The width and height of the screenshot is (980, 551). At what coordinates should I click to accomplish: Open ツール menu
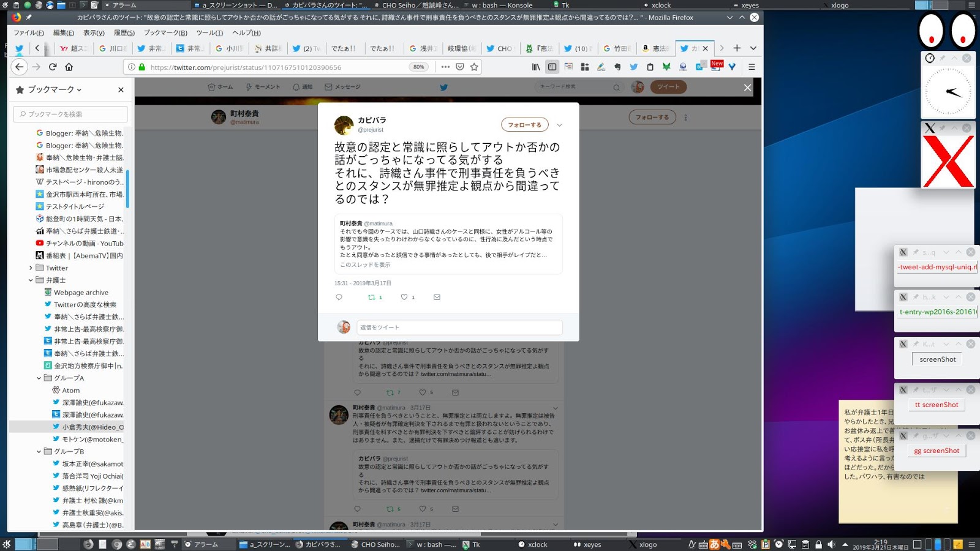tap(209, 32)
